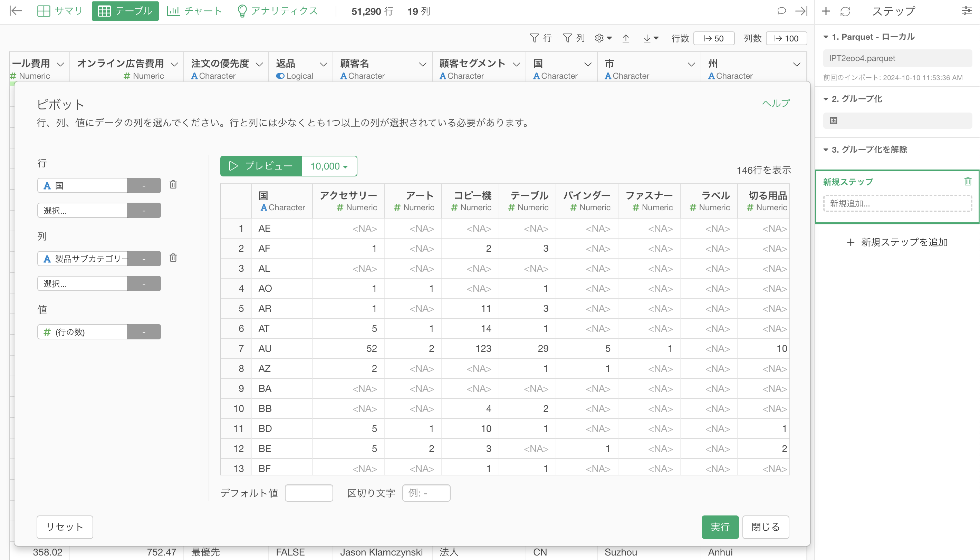Open 返品 column menu chevron
The width and height of the screenshot is (980, 560).
click(324, 64)
